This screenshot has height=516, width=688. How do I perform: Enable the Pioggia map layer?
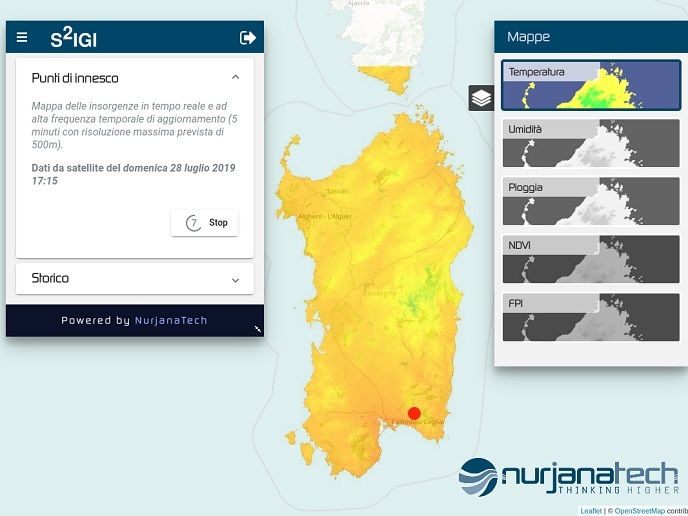point(590,200)
